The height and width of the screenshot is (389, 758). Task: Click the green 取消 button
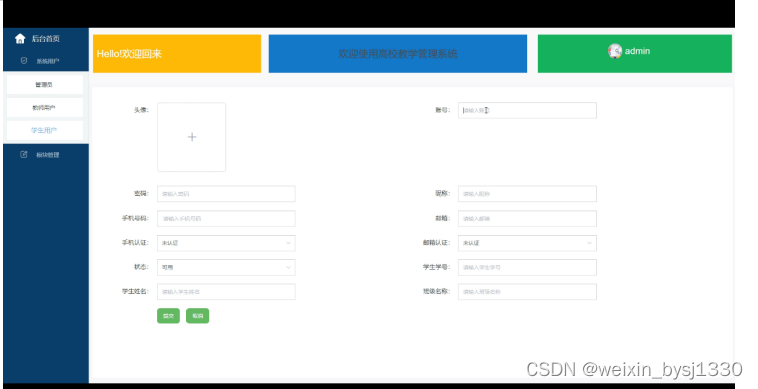[197, 316]
